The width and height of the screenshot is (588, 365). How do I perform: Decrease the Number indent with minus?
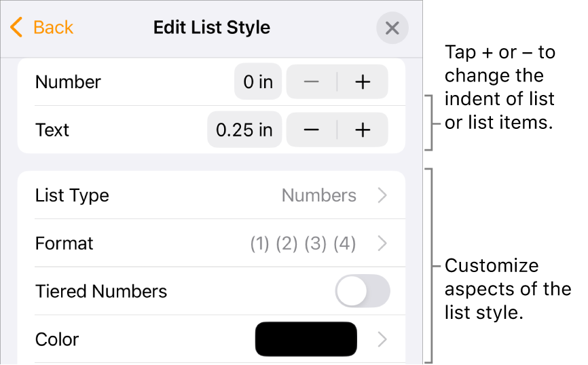pos(312,82)
